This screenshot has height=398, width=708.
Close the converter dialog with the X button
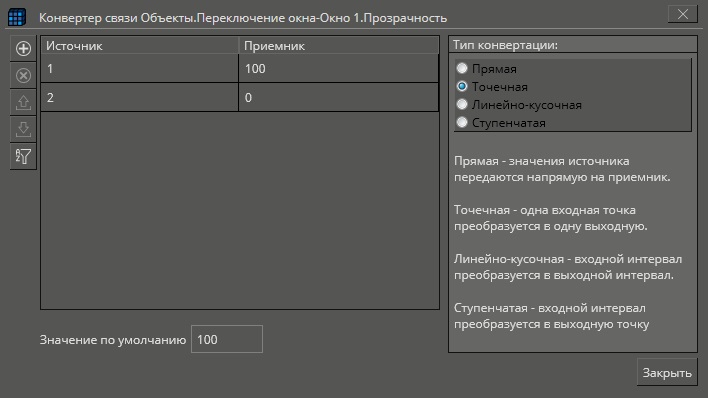[x=683, y=14]
